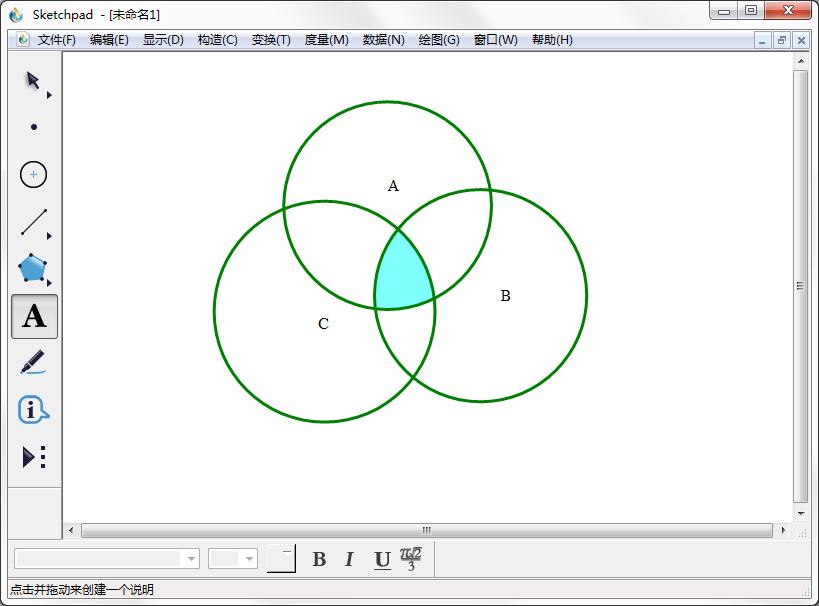Click the vertical scrollbar down arrow
Image resolution: width=819 pixels, height=606 pixels.
click(801, 514)
